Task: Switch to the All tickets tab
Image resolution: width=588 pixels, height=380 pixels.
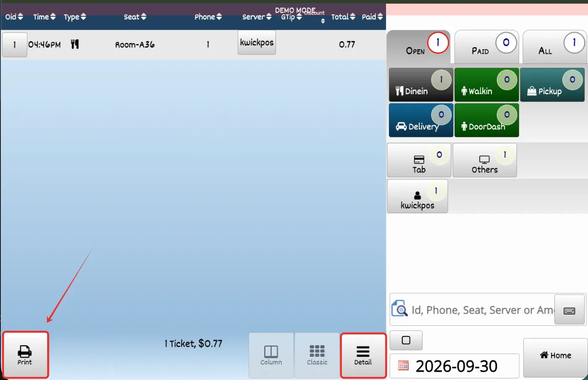Action: click(x=554, y=46)
